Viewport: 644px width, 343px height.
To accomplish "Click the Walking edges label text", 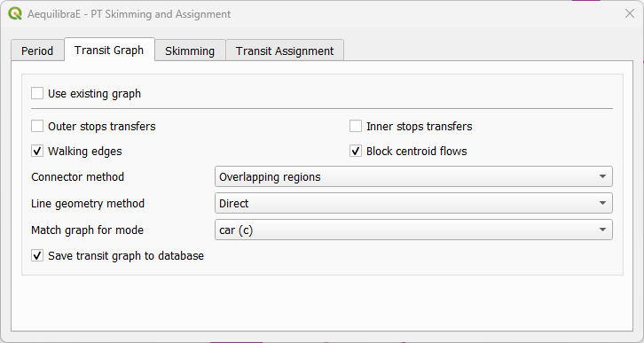I will point(85,152).
